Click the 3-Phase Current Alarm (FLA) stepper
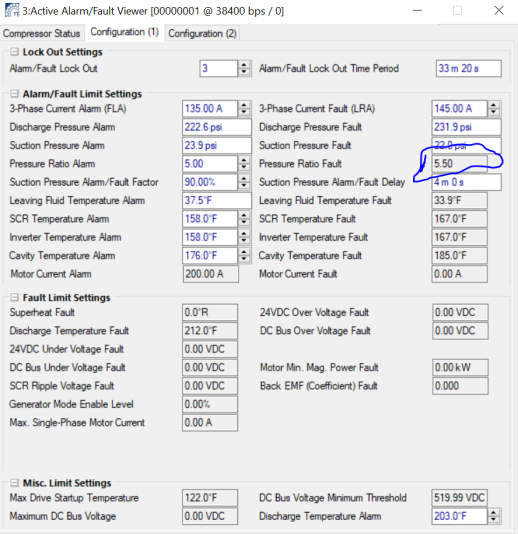The width and height of the screenshot is (518, 534). (x=244, y=109)
